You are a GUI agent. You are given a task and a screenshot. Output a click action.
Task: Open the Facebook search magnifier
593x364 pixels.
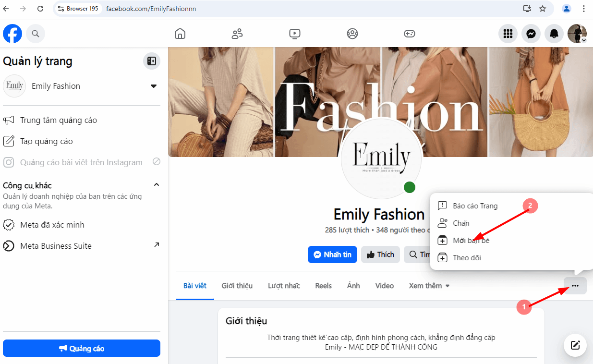(x=36, y=34)
